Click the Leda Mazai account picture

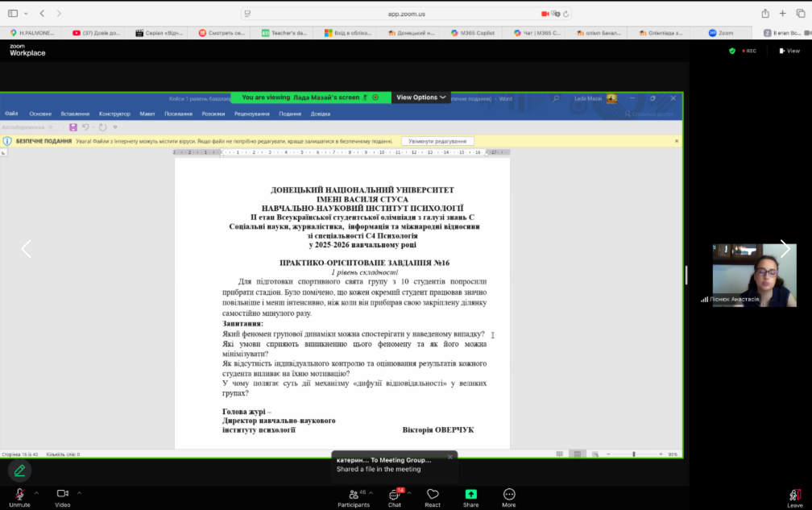click(611, 98)
